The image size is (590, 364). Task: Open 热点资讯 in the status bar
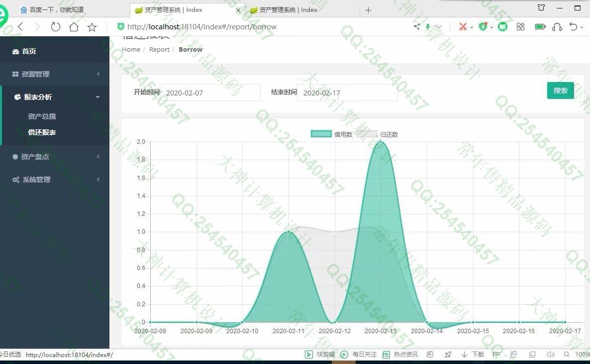pyautogui.click(x=400, y=354)
